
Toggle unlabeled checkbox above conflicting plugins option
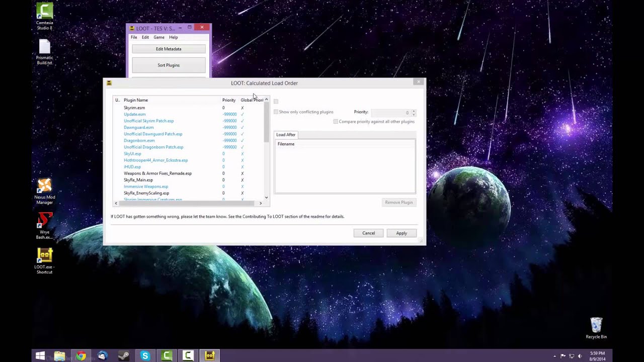coord(276,101)
